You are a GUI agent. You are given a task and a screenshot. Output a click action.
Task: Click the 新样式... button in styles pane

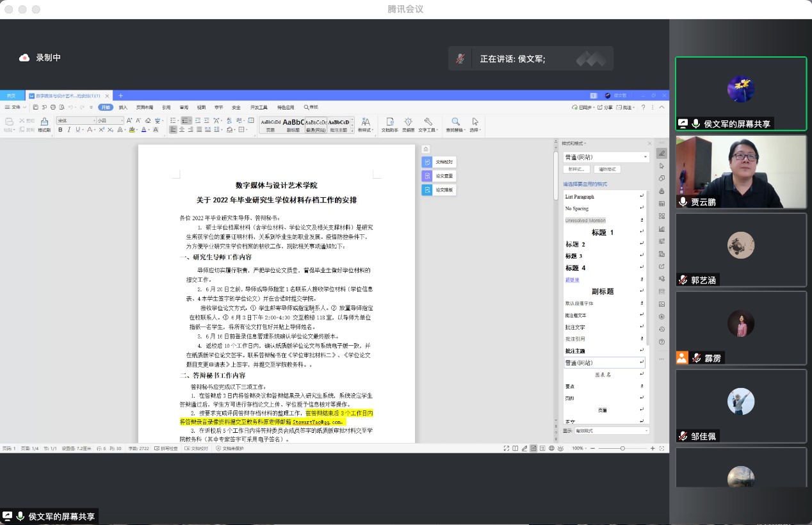click(576, 170)
